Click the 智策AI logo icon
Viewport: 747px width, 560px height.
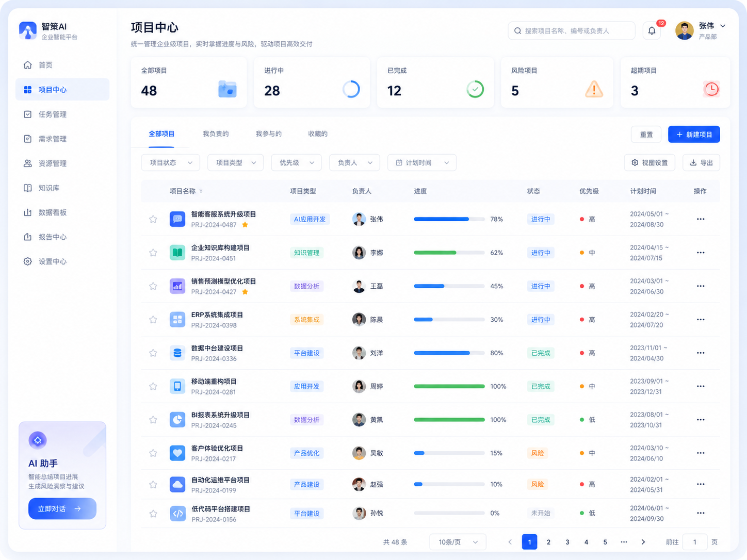pos(28,30)
